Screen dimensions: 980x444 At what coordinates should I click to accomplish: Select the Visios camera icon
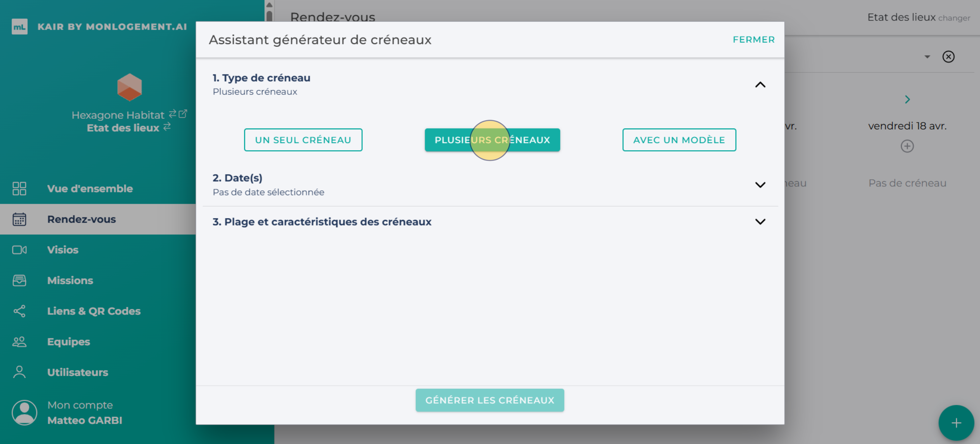19,250
